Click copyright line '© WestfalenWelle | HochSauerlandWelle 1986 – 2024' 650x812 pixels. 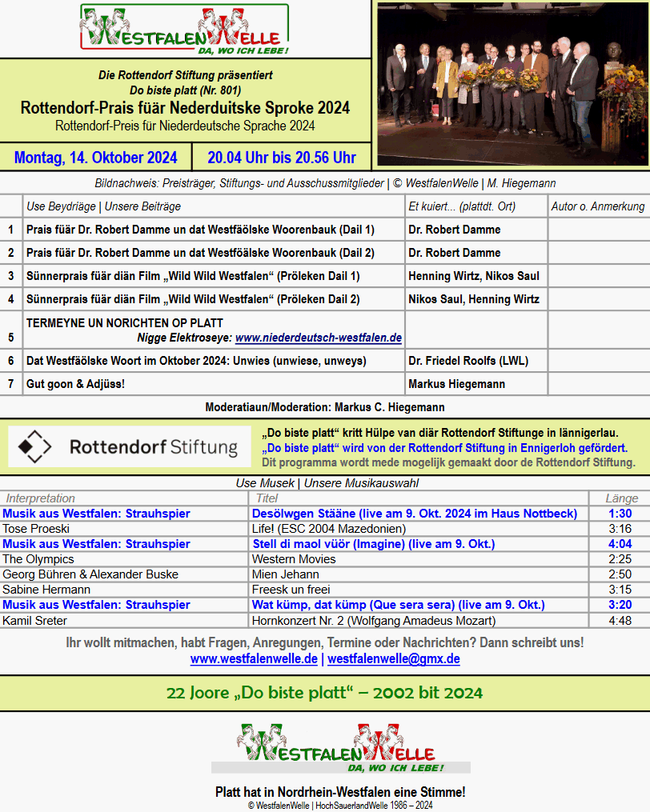340,806
